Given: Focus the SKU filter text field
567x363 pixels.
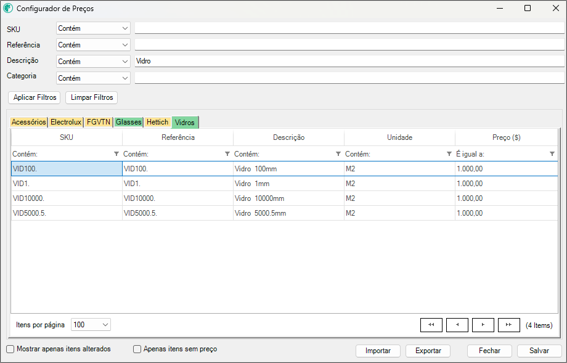Looking at the screenshot, I should pos(349,28).
